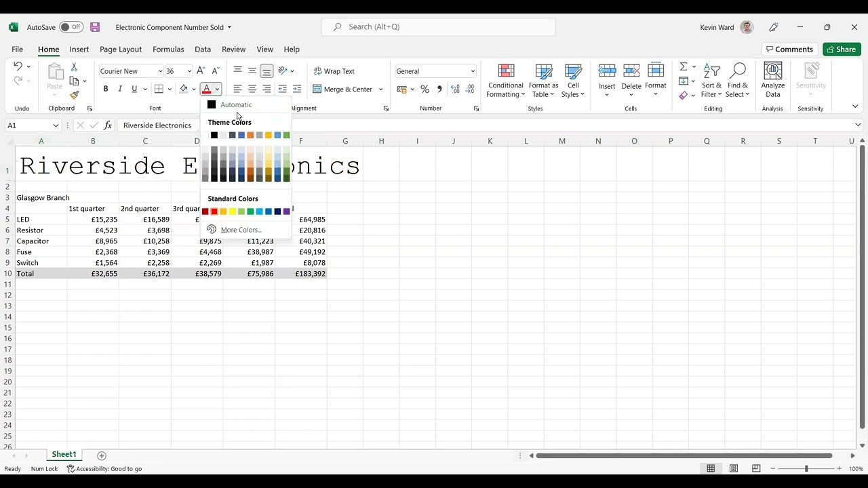
Task: Toggle the AutoSave switch
Action: click(71, 27)
